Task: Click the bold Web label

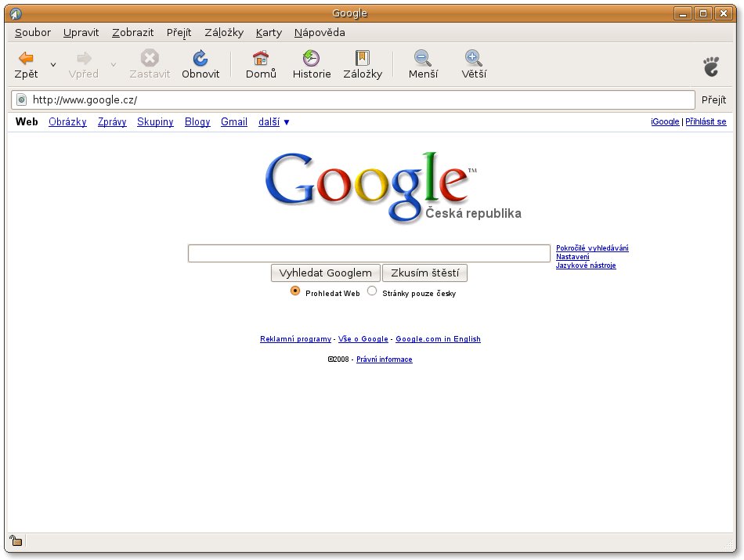Action: [x=27, y=121]
